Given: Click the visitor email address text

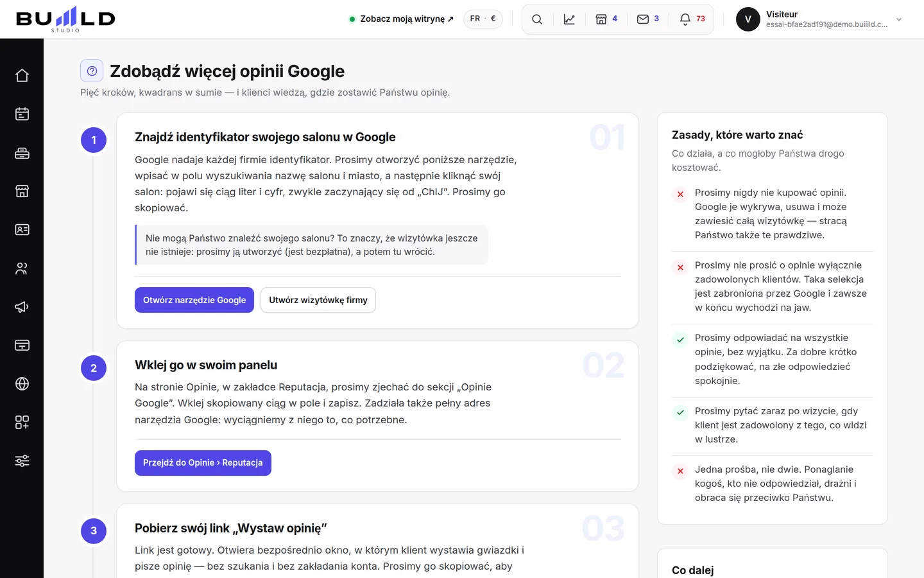Looking at the screenshot, I should (x=826, y=24).
